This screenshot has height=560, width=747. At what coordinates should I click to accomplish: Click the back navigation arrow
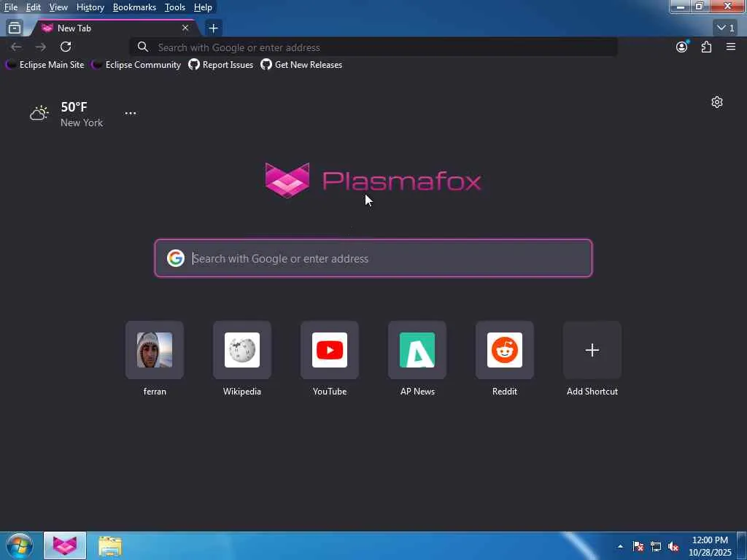[x=16, y=47]
